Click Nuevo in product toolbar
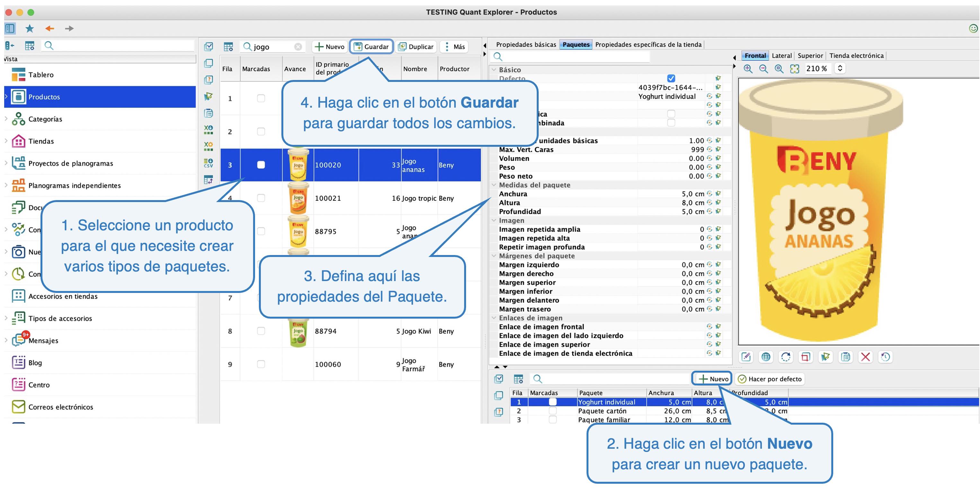This screenshot has width=980, height=494. 330,46
